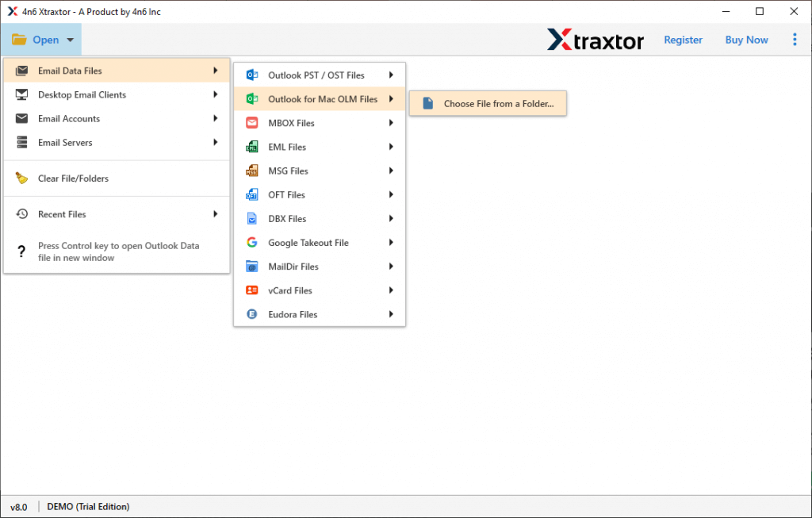Select the EML Files icon
This screenshot has height=518, width=812.
click(x=254, y=146)
